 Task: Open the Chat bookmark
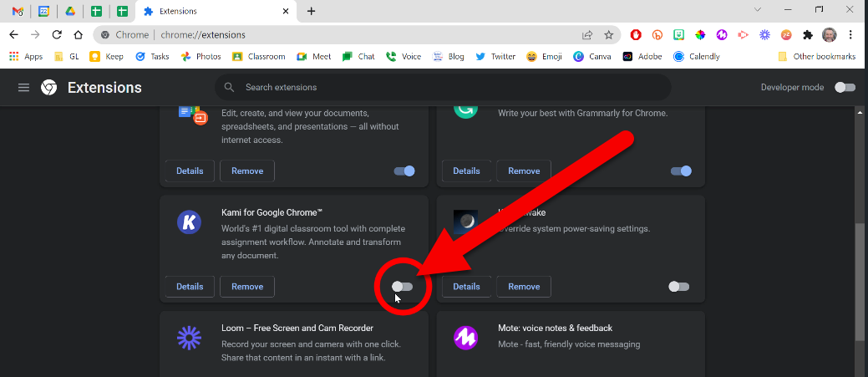(x=358, y=57)
